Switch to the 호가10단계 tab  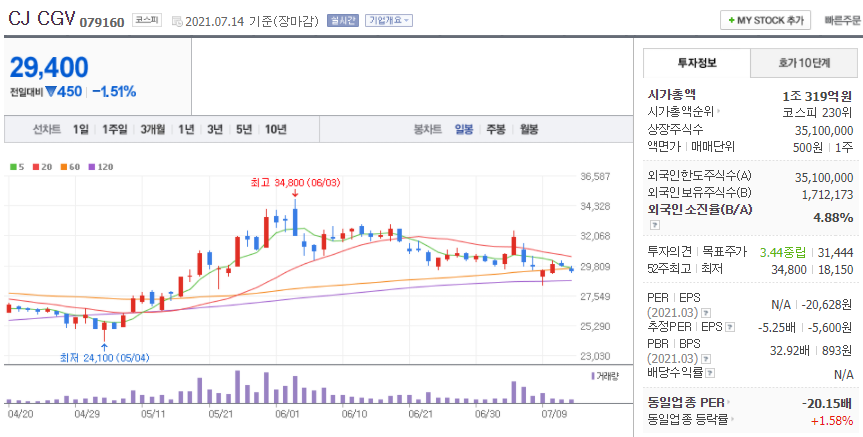804,63
